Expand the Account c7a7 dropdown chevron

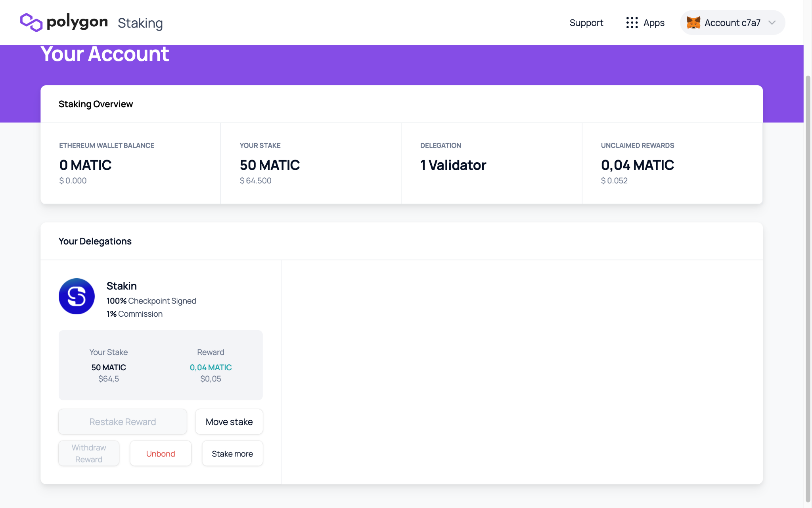(x=772, y=23)
